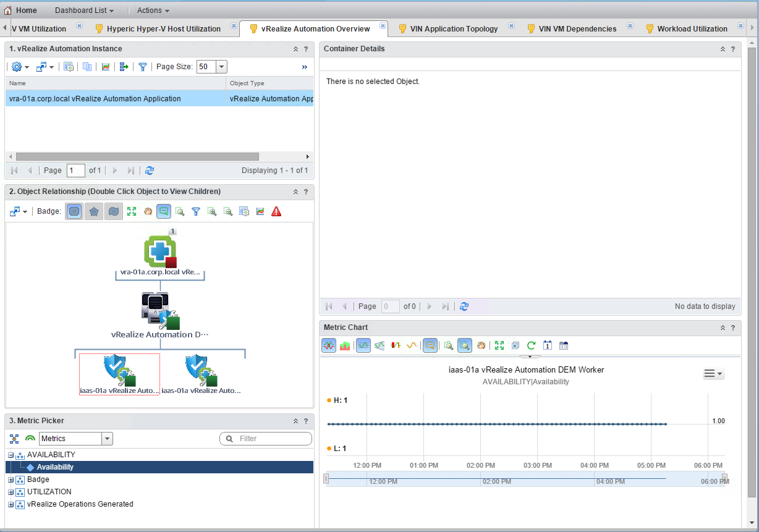Toggle the line chart view in Metric Chart

(363, 345)
